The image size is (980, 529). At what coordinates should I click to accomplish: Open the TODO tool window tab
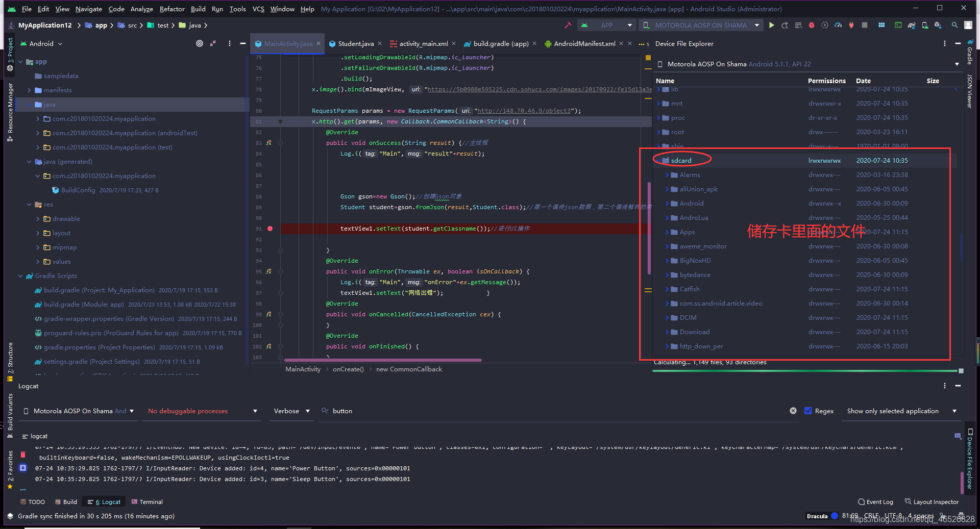click(33, 502)
